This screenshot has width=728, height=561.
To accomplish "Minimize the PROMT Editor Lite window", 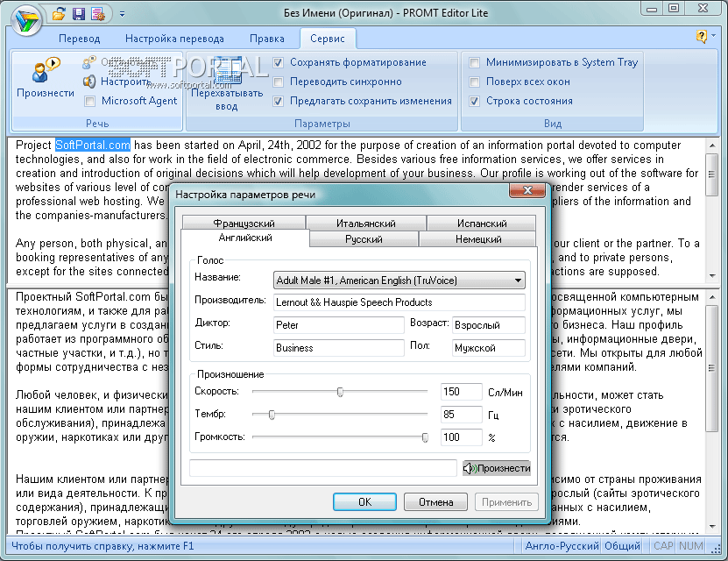I will 652,9.
